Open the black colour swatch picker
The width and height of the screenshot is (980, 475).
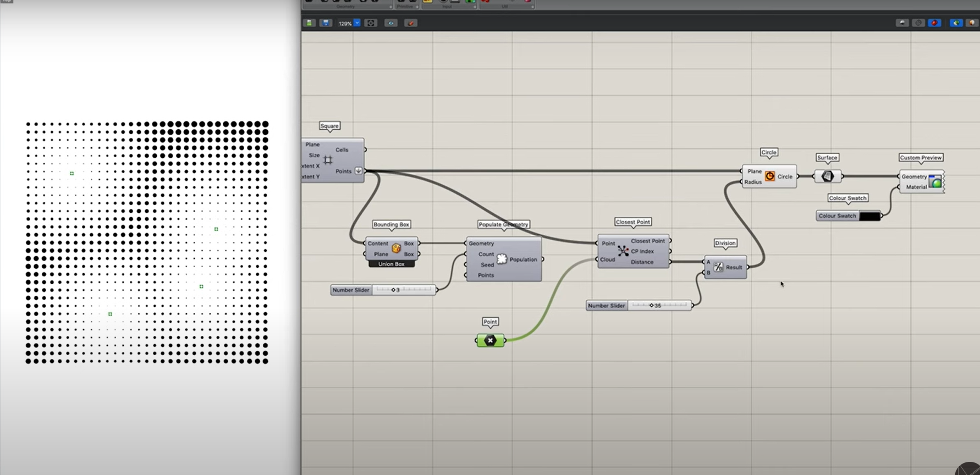(x=869, y=216)
